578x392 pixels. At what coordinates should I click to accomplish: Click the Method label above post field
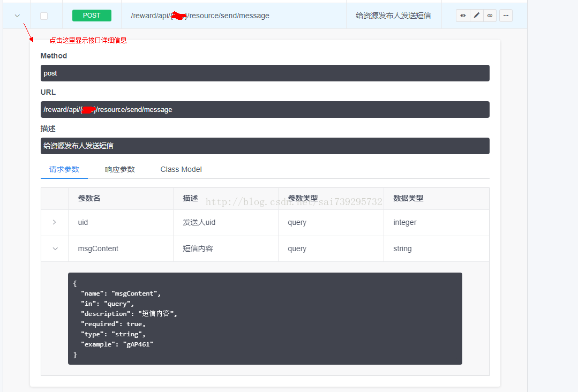point(54,56)
